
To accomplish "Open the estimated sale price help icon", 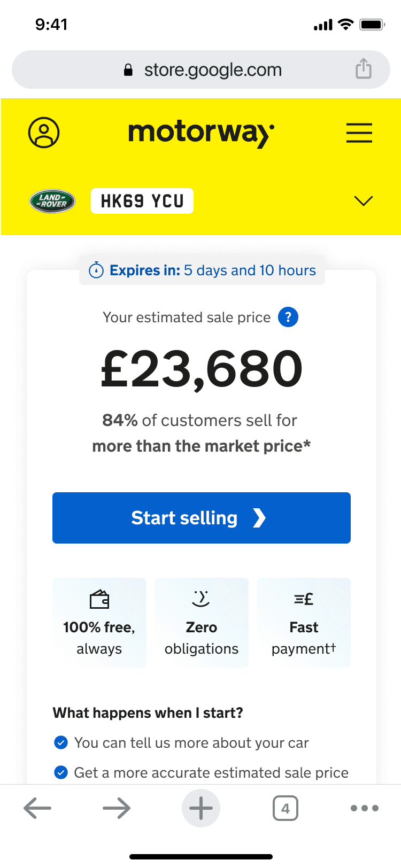I will pyautogui.click(x=288, y=317).
